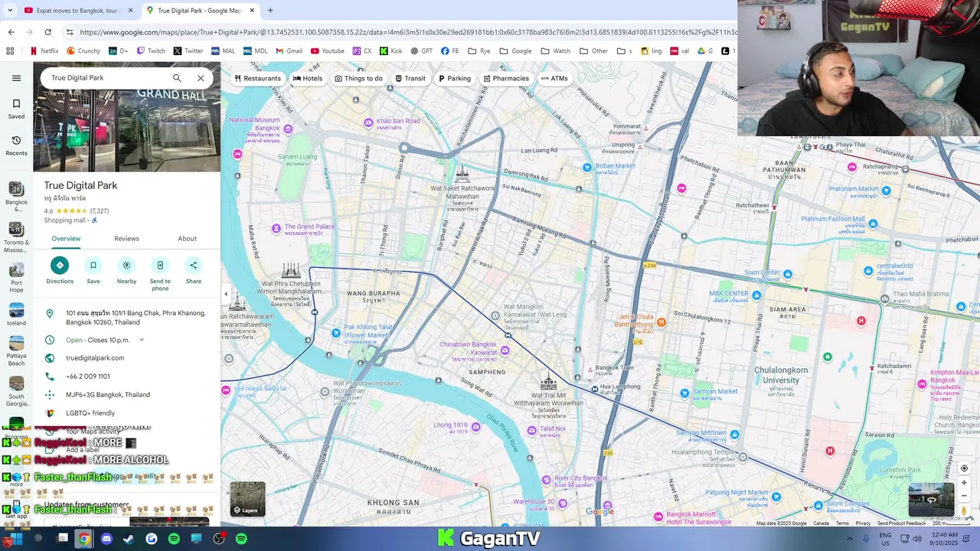Image resolution: width=980 pixels, height=551 pixels.
Task: Reload the page
Action: [x=47, y=32]
